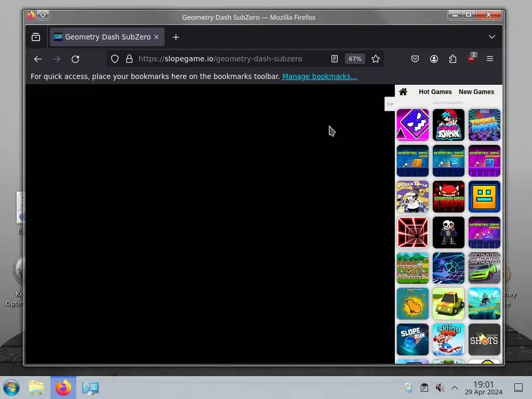Expand hidden system tray icons arrow
This screenshot has width=532, height=399.
click(455, 388)
